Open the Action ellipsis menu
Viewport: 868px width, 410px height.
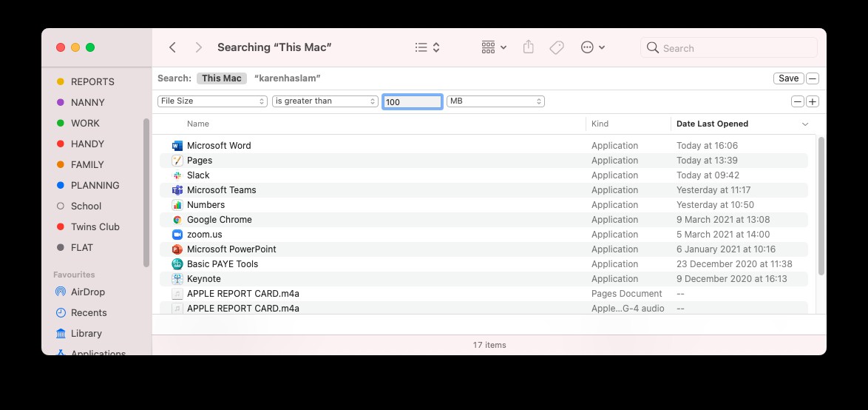tap(592, 47)
